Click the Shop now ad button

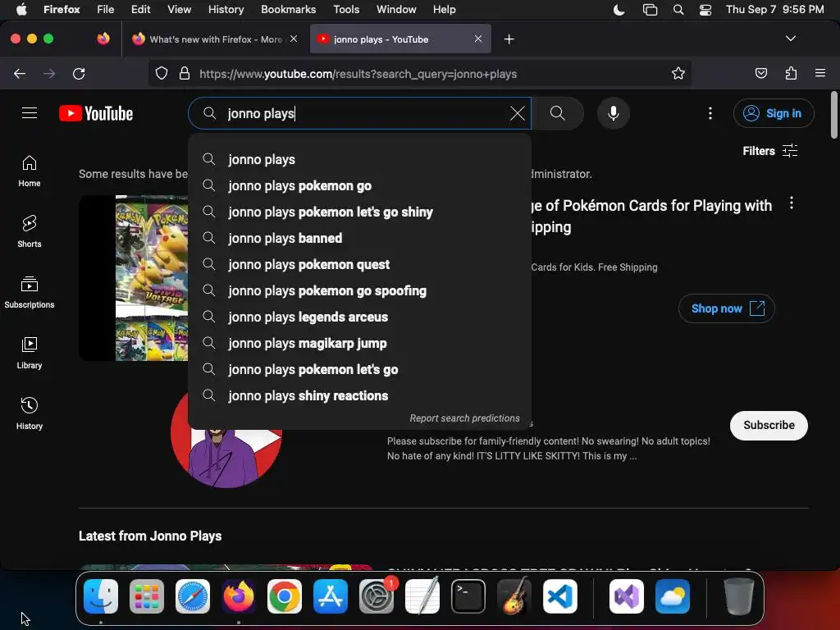click(x=727, y=308)
